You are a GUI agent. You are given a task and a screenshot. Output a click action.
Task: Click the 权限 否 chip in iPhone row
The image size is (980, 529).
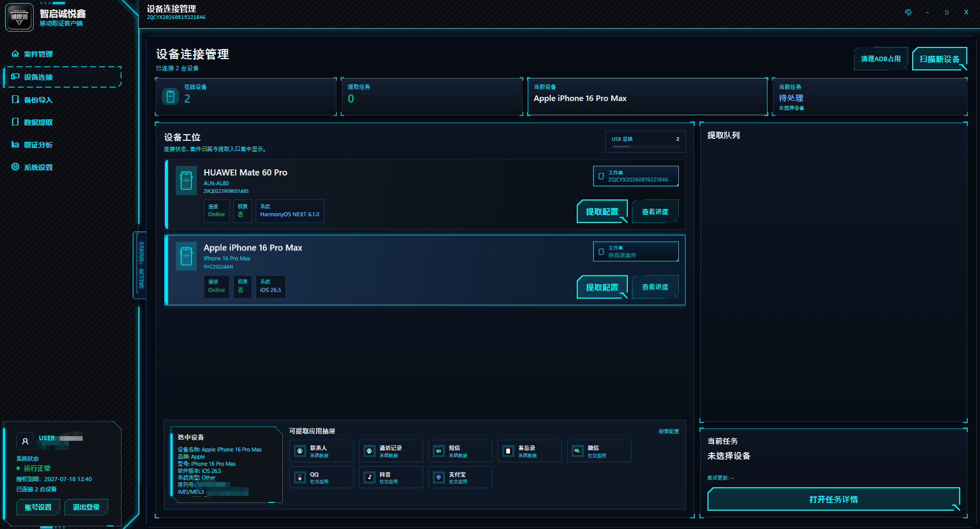pyautogui.click(x=242, y=287)
